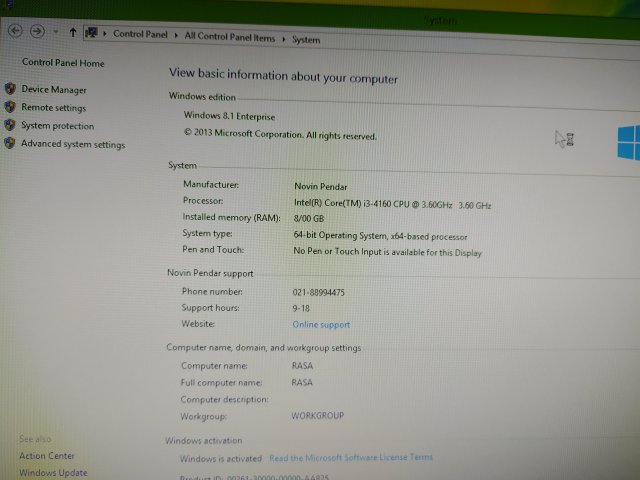Select Control Panel in the address breadcrumb
The width and height of the screenshot is (640, 480).
pyautogui.click(x=141, y=35)
